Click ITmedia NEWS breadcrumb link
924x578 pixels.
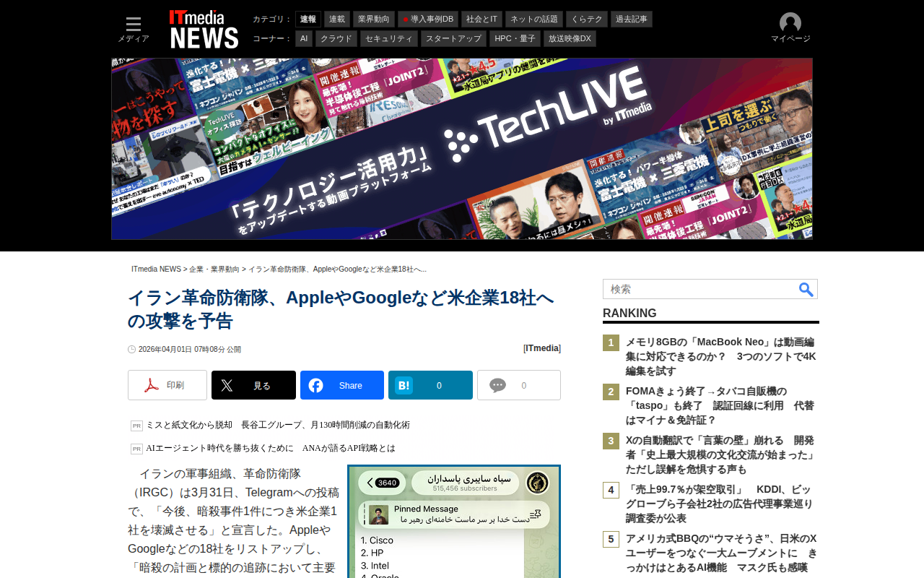pyautogui.click(x=156, y=269)
